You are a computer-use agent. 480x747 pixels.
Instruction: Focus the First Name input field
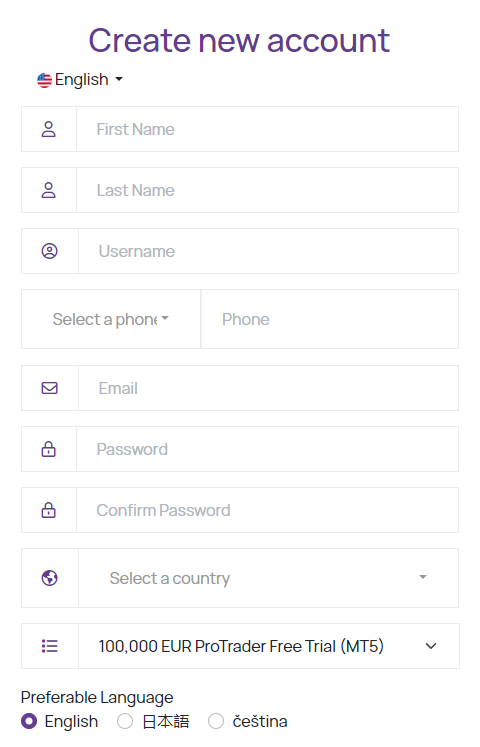(267, 129)
